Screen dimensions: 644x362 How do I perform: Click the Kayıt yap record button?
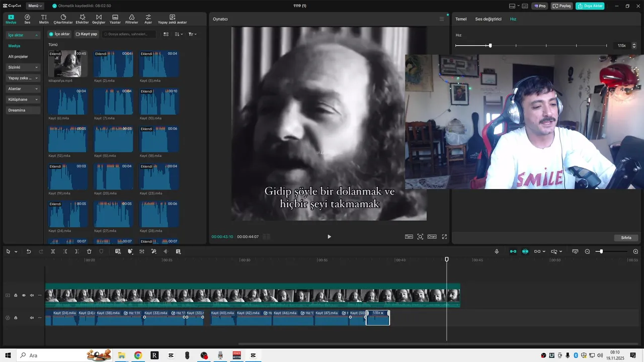(x=87, y=34)
